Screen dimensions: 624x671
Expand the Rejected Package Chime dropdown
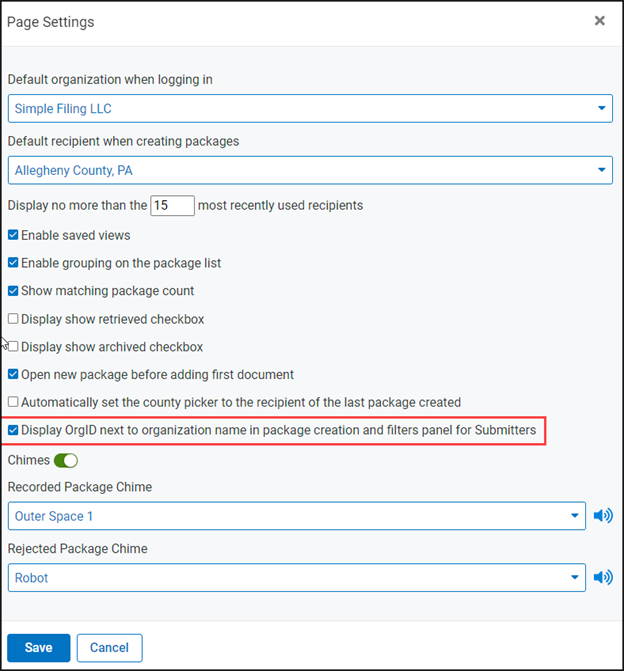(297, 577)
